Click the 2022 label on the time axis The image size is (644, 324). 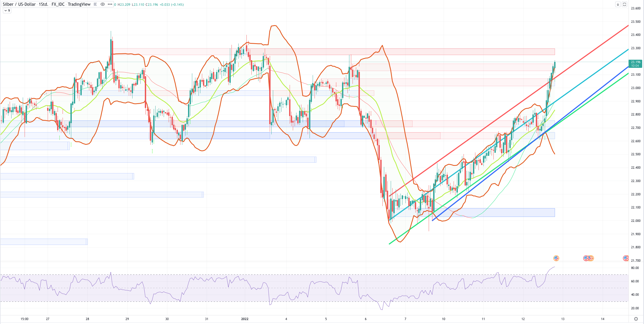245,319
